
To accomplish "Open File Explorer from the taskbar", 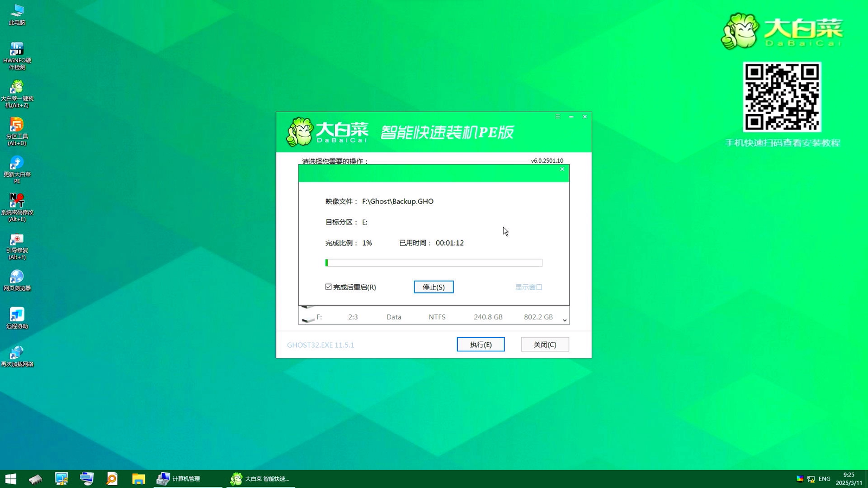I will pos(138,479).
